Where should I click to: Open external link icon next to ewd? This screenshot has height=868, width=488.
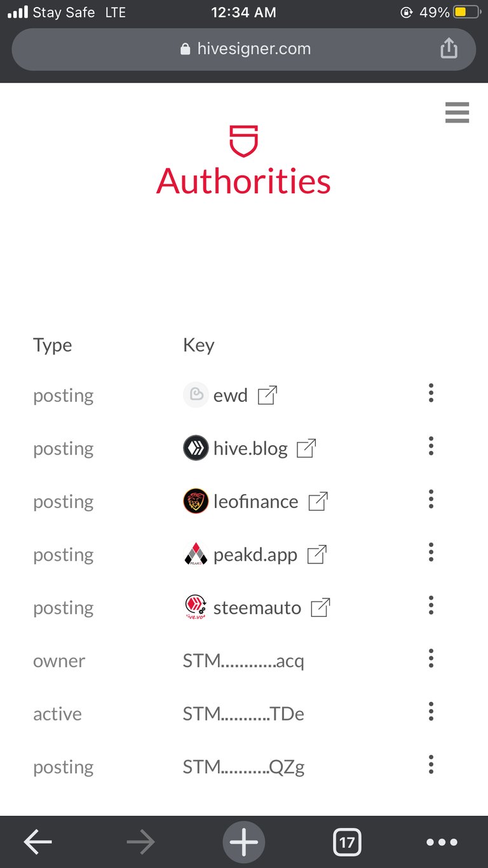[268, 395]
